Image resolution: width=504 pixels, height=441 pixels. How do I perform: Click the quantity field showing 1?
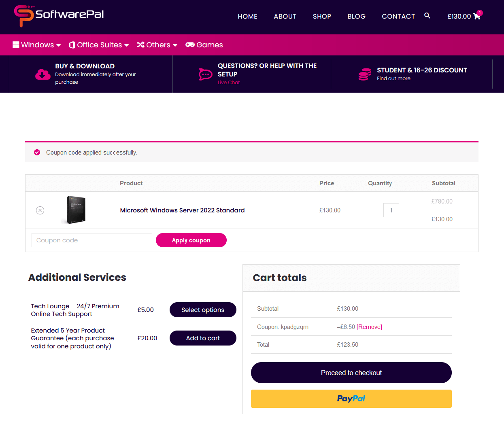[391, 210]
